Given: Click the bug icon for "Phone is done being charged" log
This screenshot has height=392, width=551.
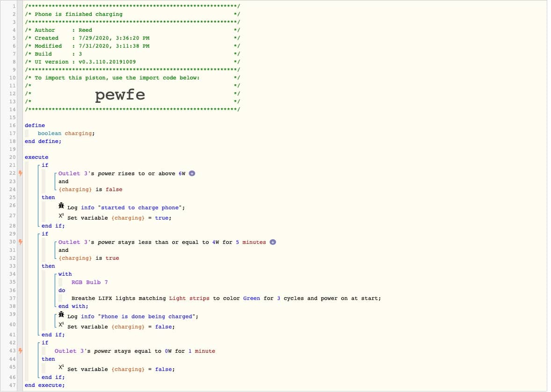Looking at the screenshot, I should coord(61,315).
